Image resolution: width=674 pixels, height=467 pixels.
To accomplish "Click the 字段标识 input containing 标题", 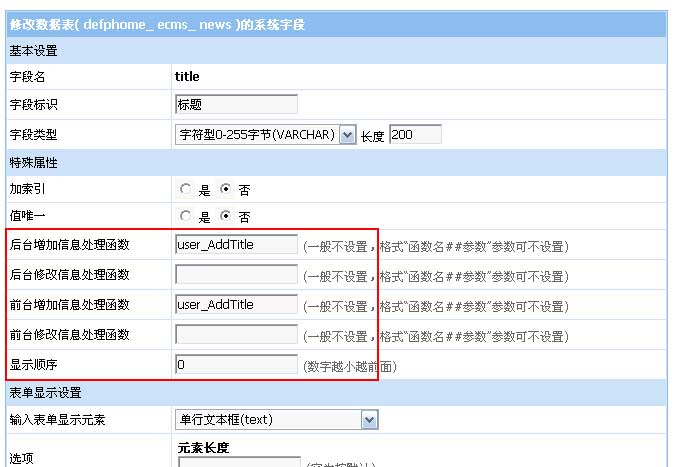I will click(236, 104).
